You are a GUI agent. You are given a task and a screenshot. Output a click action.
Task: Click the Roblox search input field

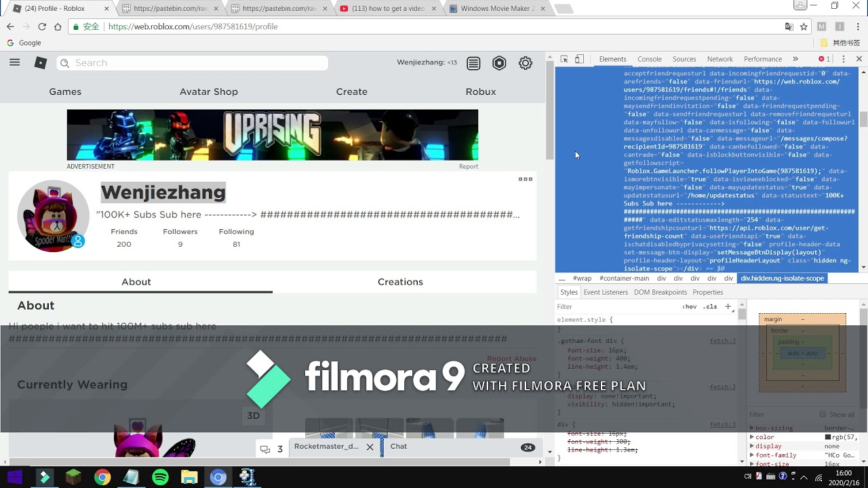(193, 63)
